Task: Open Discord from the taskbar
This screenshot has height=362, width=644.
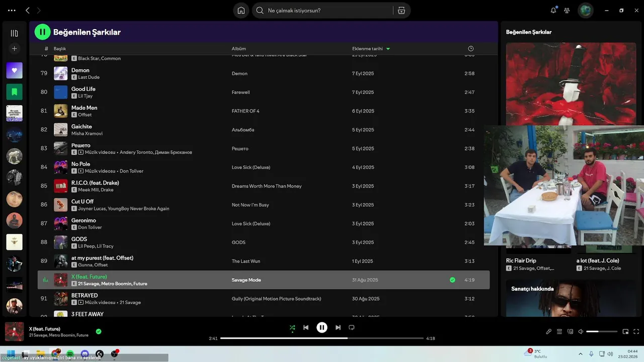Action: pos(85,354)
